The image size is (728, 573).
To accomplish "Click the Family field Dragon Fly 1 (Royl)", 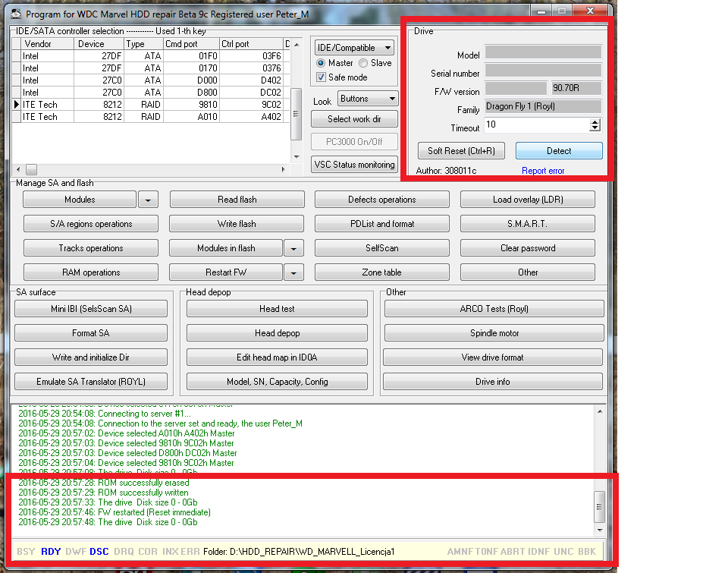I will [x=543, y=106].
